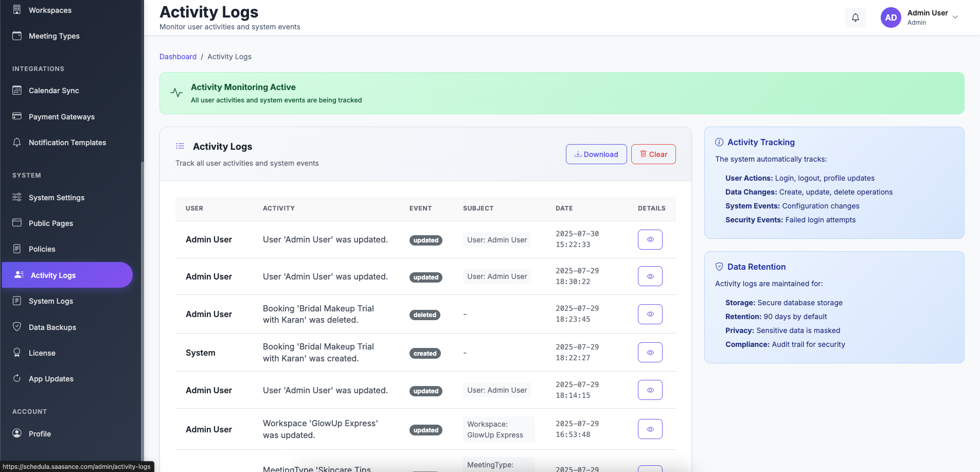Click the System Settings icon
This screenshot has width=980, height=472.
(x=17, y=197)
